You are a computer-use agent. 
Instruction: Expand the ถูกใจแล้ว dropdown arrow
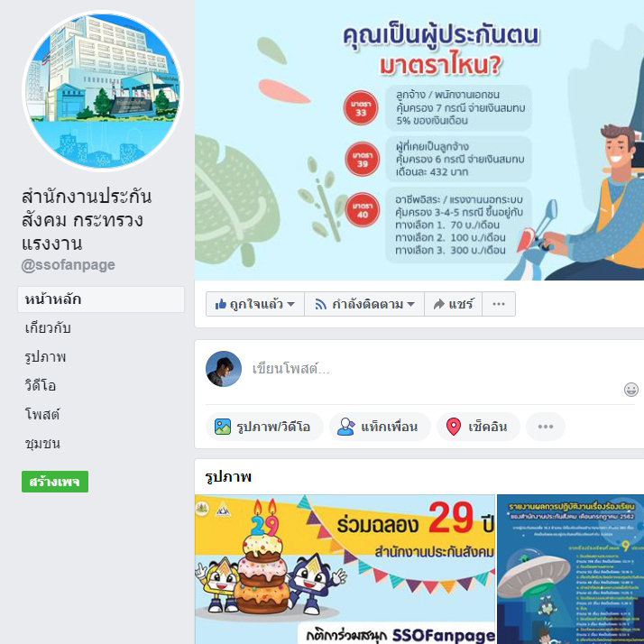pos(290,304)
